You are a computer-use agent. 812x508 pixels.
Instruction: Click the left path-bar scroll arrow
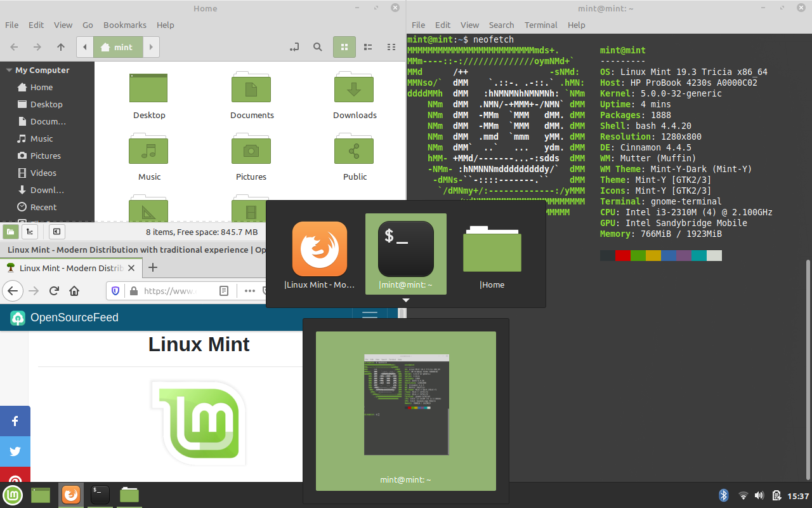click(x=85, y=47)
